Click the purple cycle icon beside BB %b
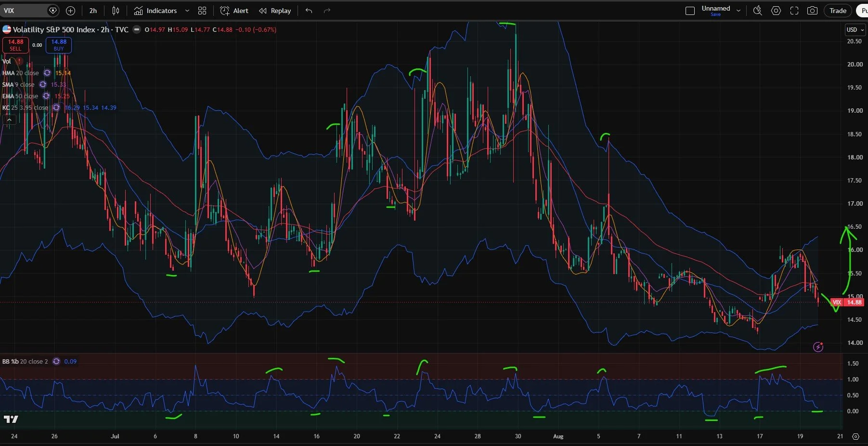This screenshot has height=446, width=868. tap(56, 361)
